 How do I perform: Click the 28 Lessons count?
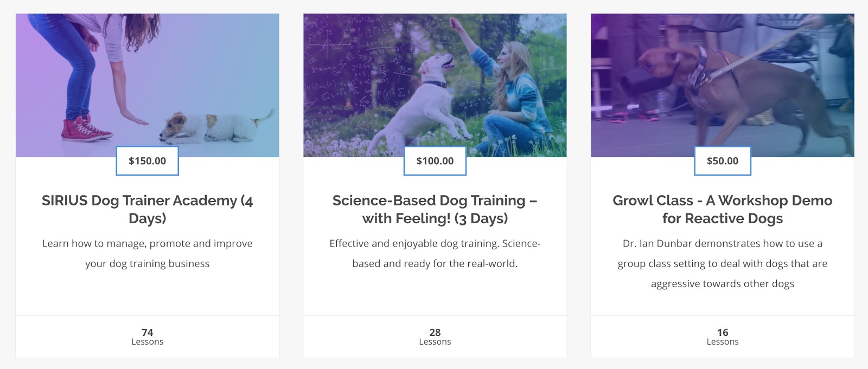point(435,336)
